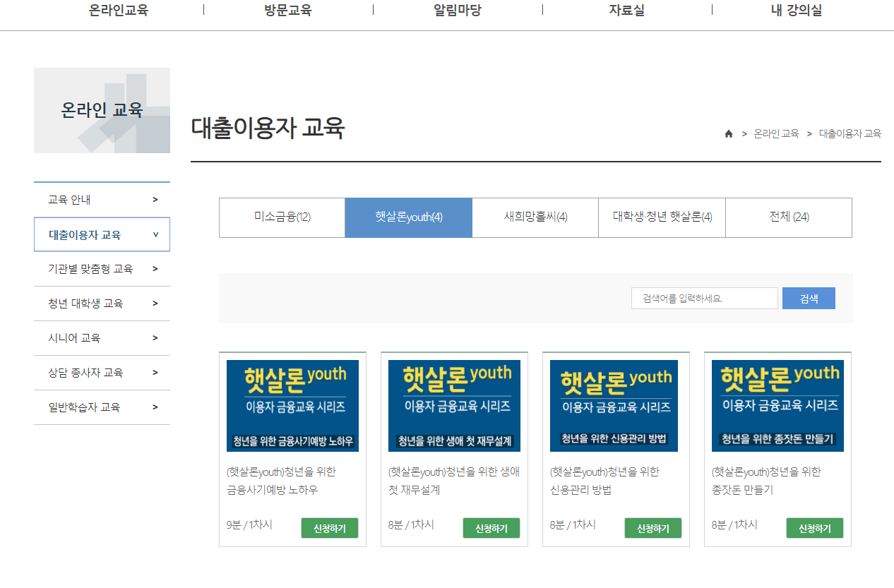Expand 일반학습자 교육 sidebar item

pos(102,407)
